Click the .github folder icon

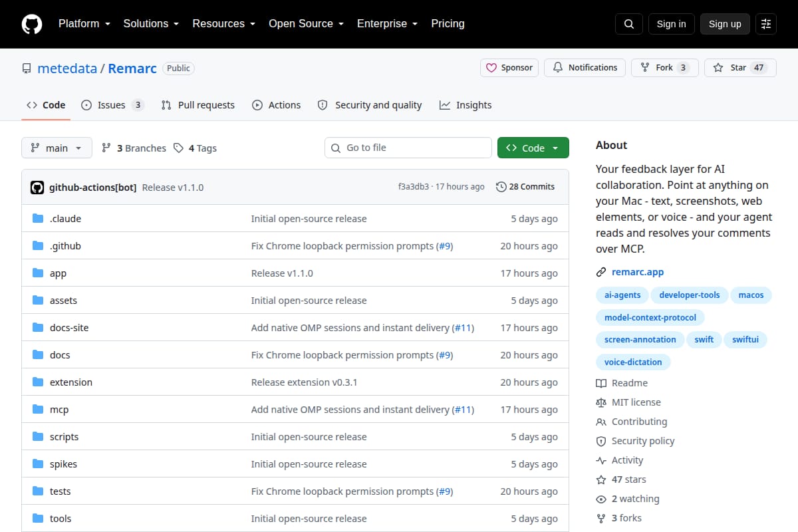(x=38, y=246)
